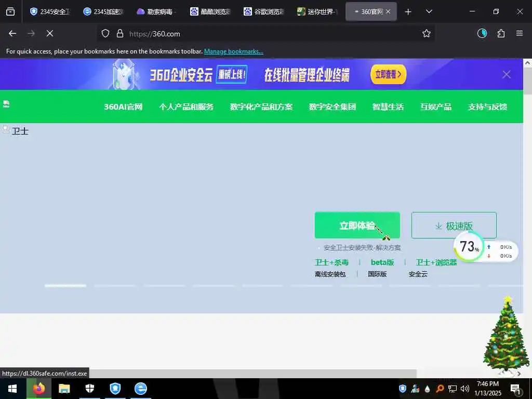Open the 360AI官网 menu item
532x399 pixels.
coord(123,107)
